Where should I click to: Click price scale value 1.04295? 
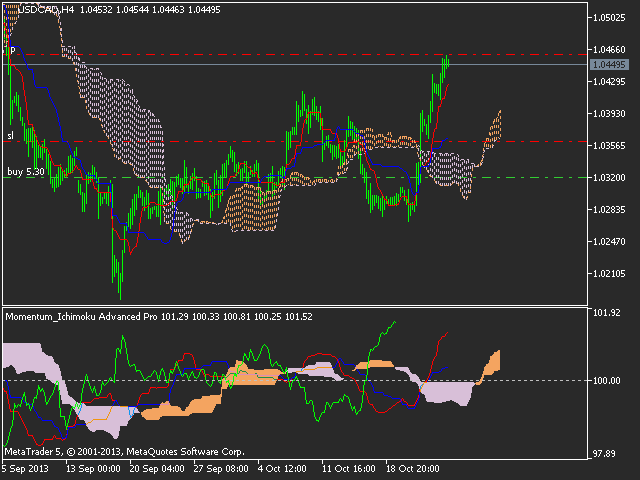[609, 82]
